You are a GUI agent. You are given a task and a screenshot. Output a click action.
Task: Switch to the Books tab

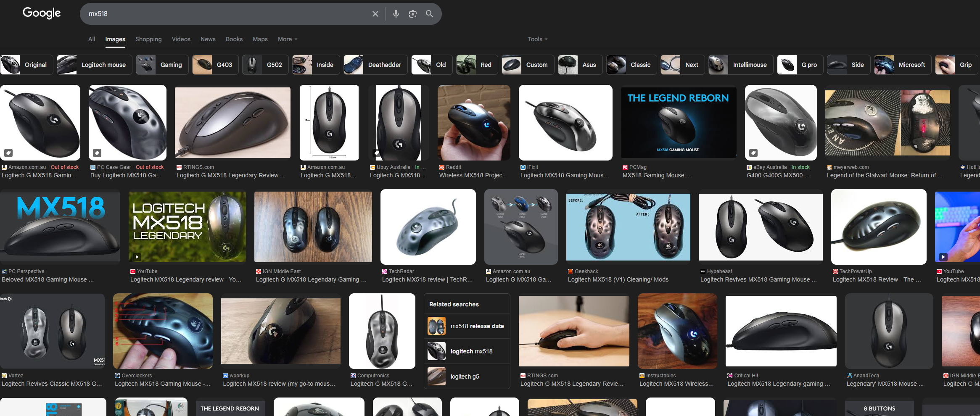[234, 39]
